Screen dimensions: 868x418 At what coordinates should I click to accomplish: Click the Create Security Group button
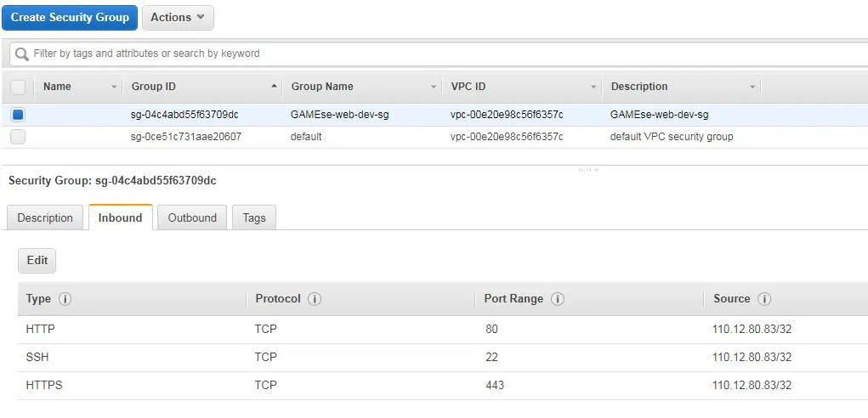[70, 18]
